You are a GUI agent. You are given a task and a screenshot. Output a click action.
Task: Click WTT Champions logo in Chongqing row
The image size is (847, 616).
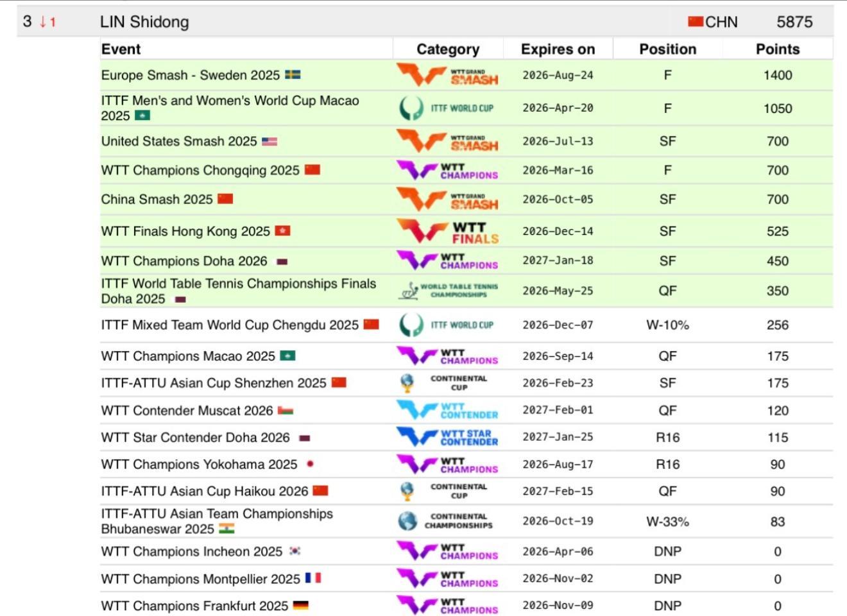pyautogui.click(x=447, y=171)
